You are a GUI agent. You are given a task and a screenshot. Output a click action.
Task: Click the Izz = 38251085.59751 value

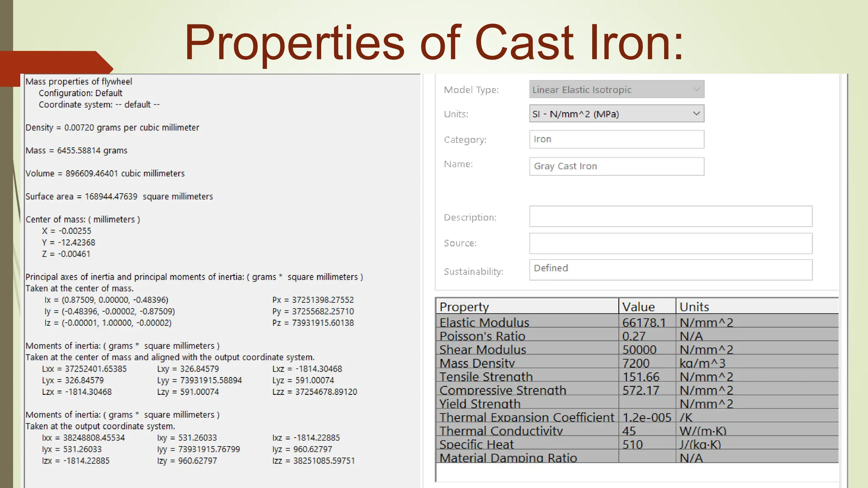pos(314,460)
